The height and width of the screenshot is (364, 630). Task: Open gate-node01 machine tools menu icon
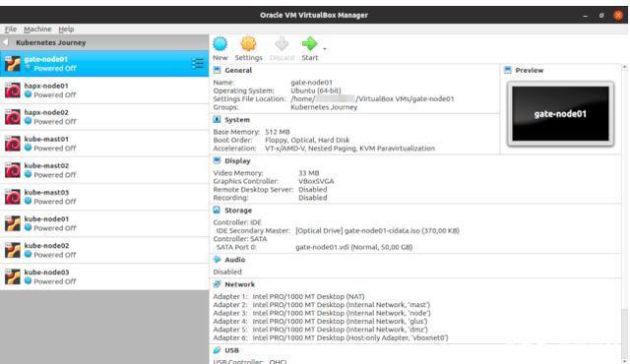pyautogui.click(x=197, y=63)
